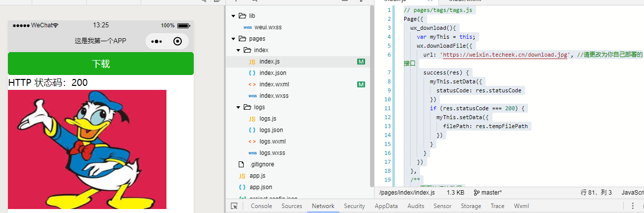Image resolution: width=644 pixels, height=213 pixels.
Task: Collapse the lib folder
Action: tap(233, 16)
